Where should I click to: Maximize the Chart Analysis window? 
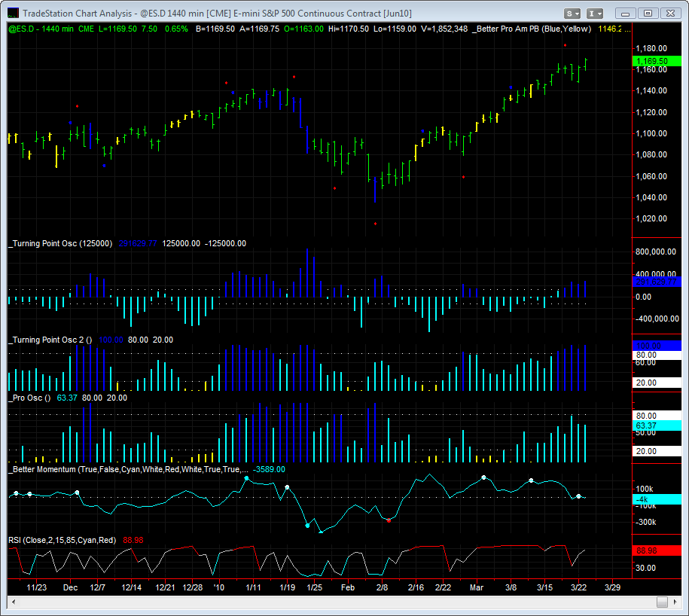[x=648, y=14]
